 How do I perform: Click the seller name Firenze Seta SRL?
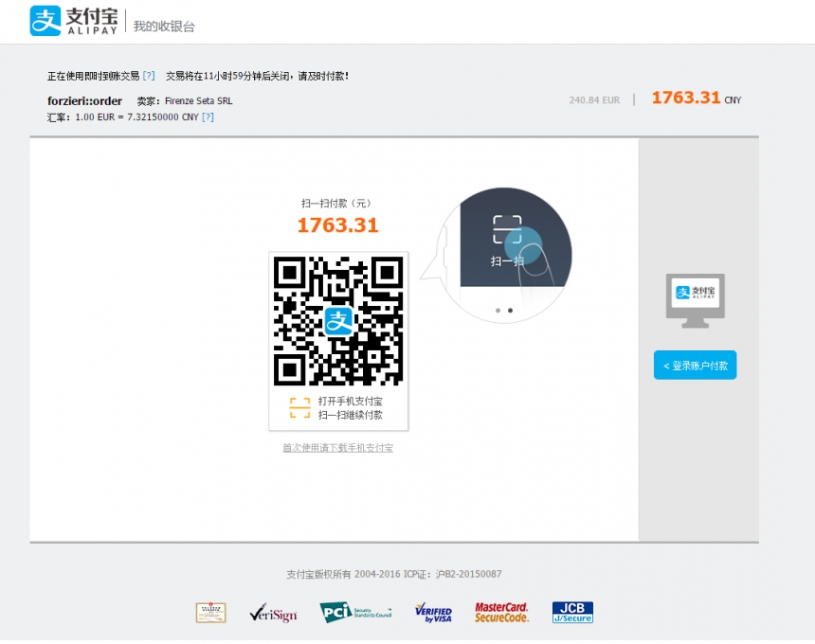[x=199, y=100]
